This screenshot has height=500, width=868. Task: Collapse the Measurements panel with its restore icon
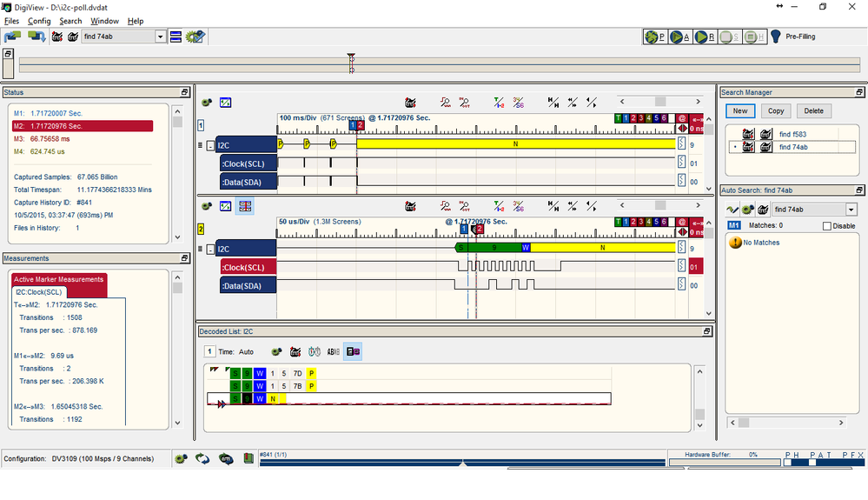pyautogui.click(x=185, y=258)
